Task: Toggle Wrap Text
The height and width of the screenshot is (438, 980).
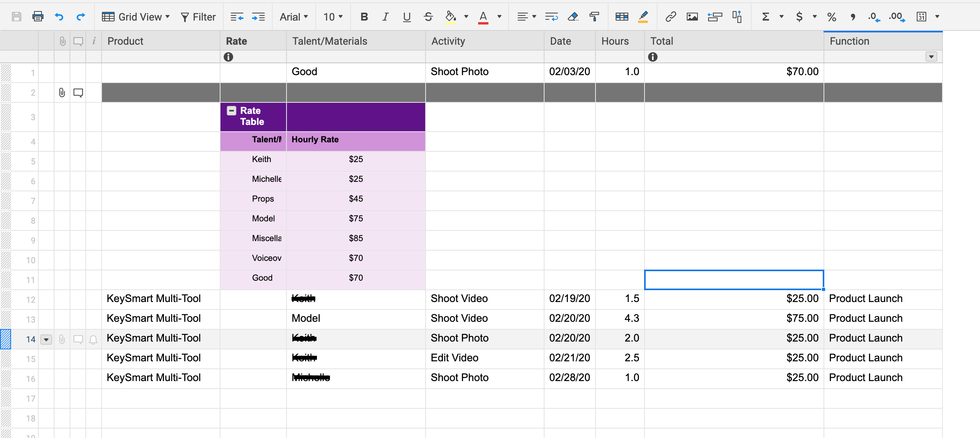Action: 551,17
